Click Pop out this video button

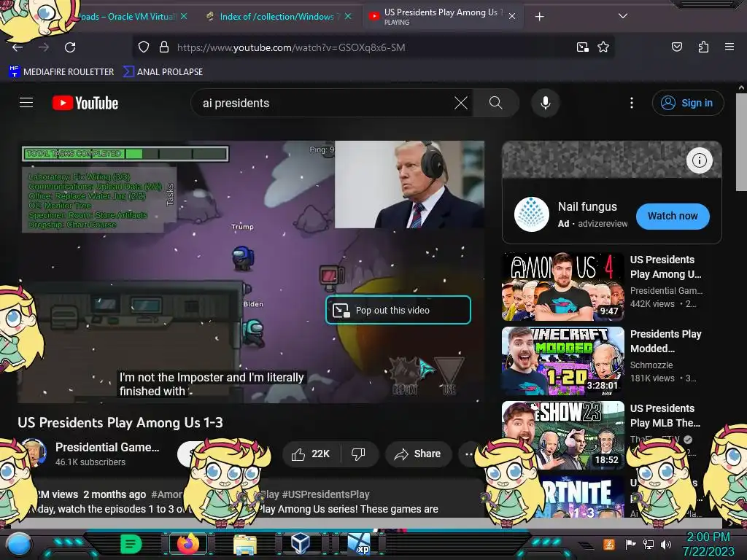click(x=398, y=310)
